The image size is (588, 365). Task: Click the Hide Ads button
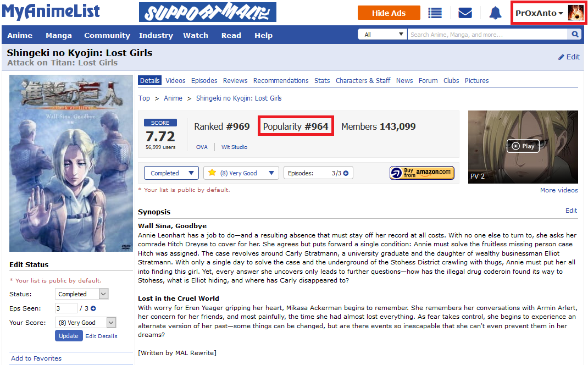pos(389,13)
